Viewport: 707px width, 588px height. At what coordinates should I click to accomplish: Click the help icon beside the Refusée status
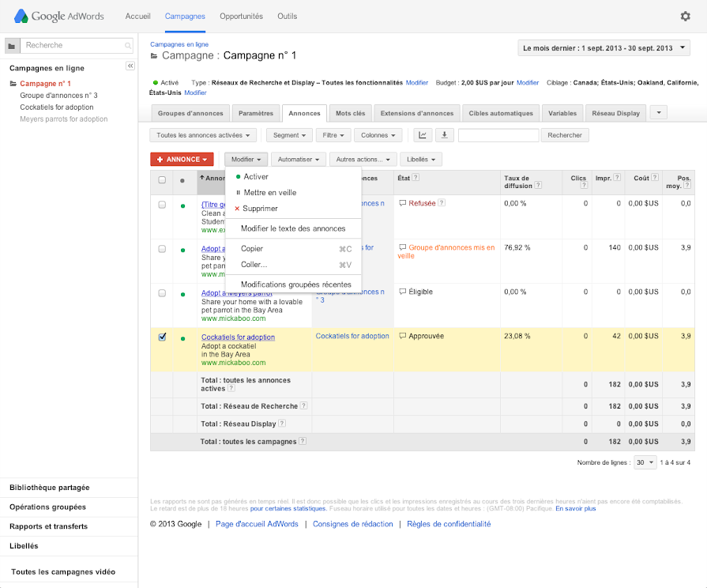click(442, 202)
